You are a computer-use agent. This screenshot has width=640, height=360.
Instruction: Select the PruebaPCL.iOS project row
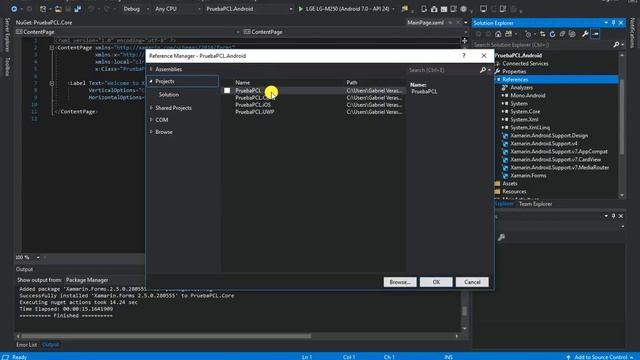pos(313,105)
